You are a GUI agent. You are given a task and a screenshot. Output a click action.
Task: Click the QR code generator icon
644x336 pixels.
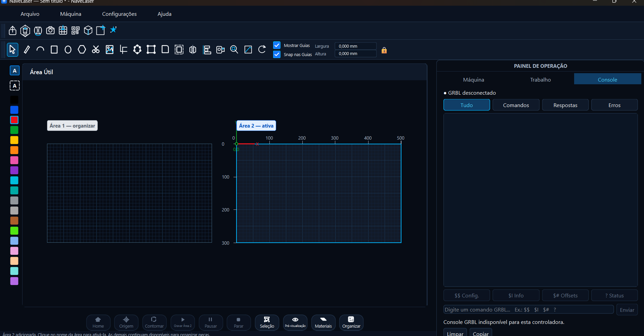pyautogui.click(x=75, y=31)
